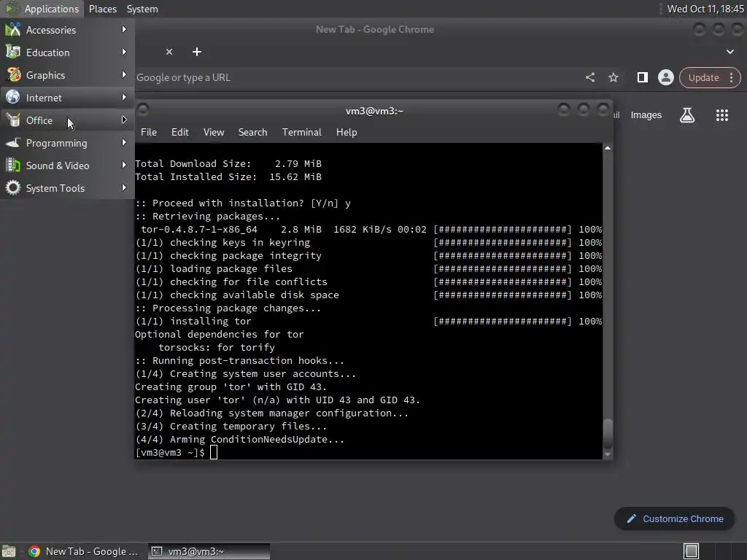Screen dimensions: 747x560
Task: Open the System panel menu
Action: [x=142, y=9]
